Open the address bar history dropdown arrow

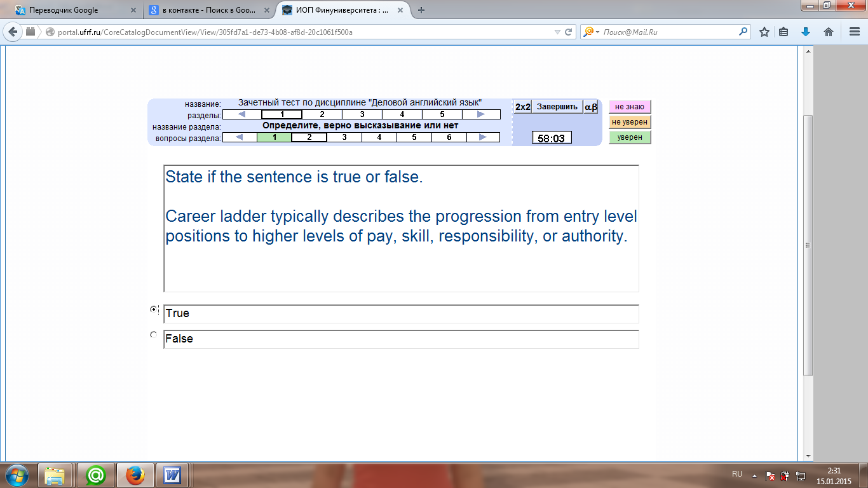tap(557, 32)
